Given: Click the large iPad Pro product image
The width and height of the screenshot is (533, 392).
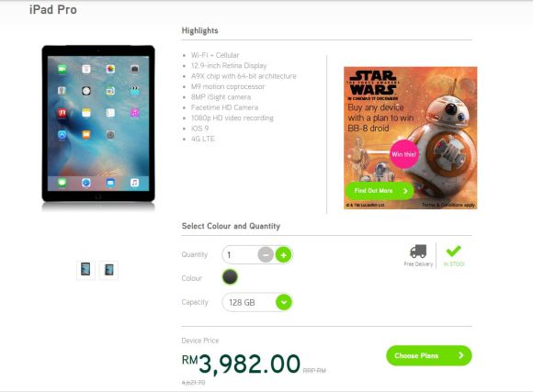Looking at the screenshot, I should (x=98, y=124).
